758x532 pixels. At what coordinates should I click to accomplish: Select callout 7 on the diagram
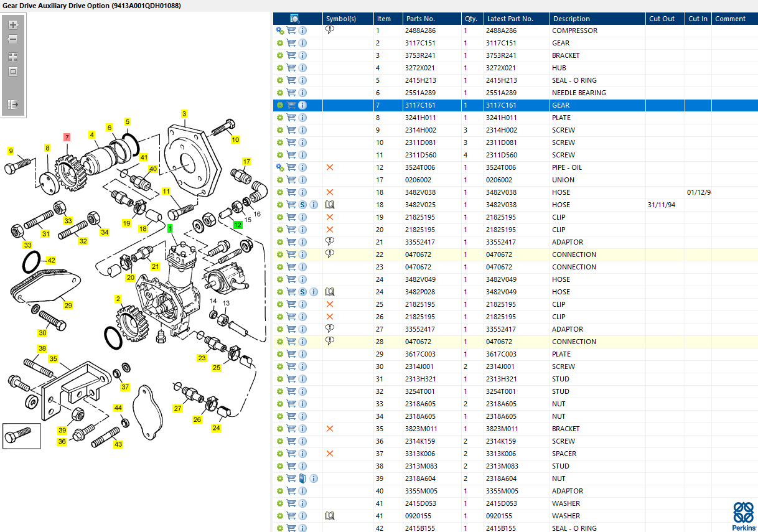(x=67, y=137)
